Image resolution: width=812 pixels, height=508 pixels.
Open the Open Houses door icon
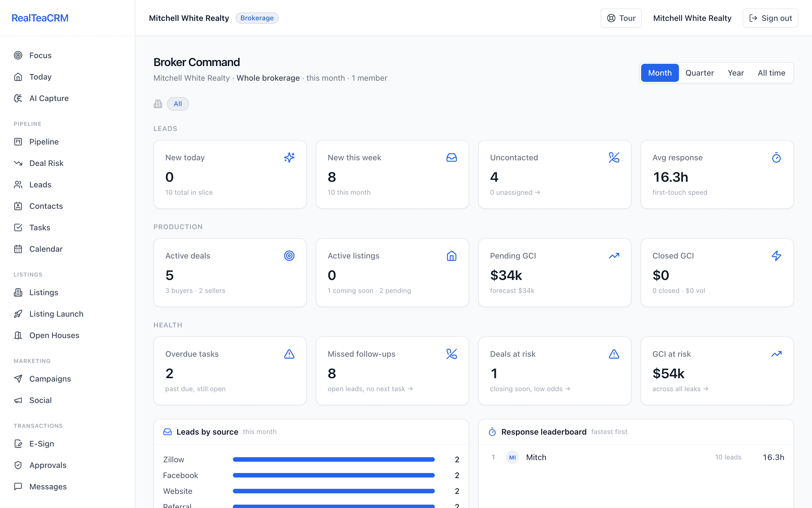click(18, 336)
